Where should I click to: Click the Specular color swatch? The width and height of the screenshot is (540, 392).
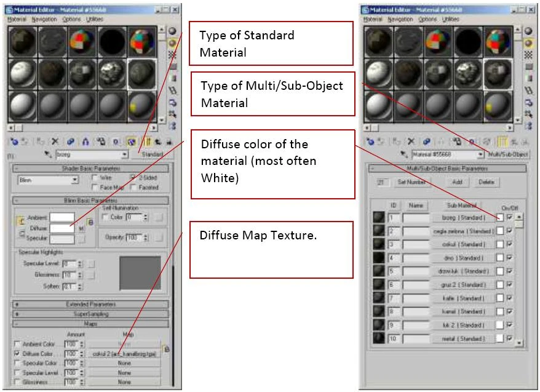coord(62,238)
